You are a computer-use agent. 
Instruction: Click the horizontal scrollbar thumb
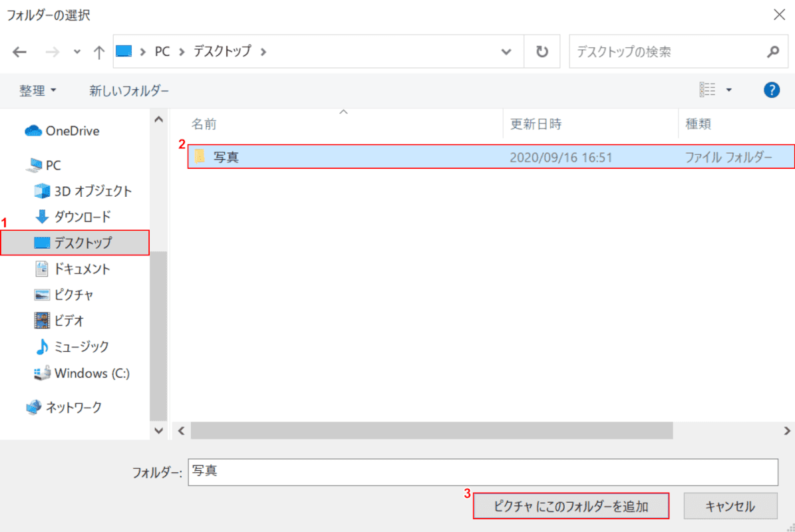432,431
